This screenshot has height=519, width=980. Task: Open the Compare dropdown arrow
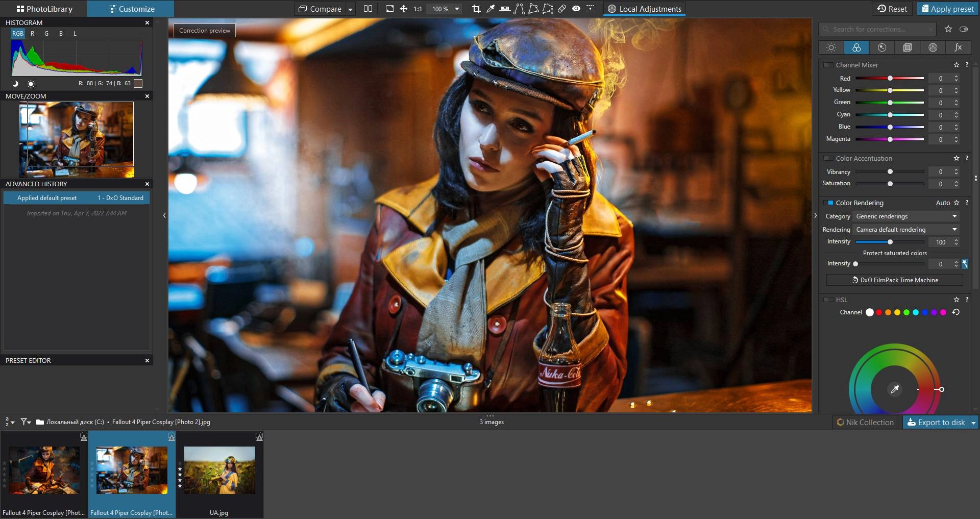[350, 9]
